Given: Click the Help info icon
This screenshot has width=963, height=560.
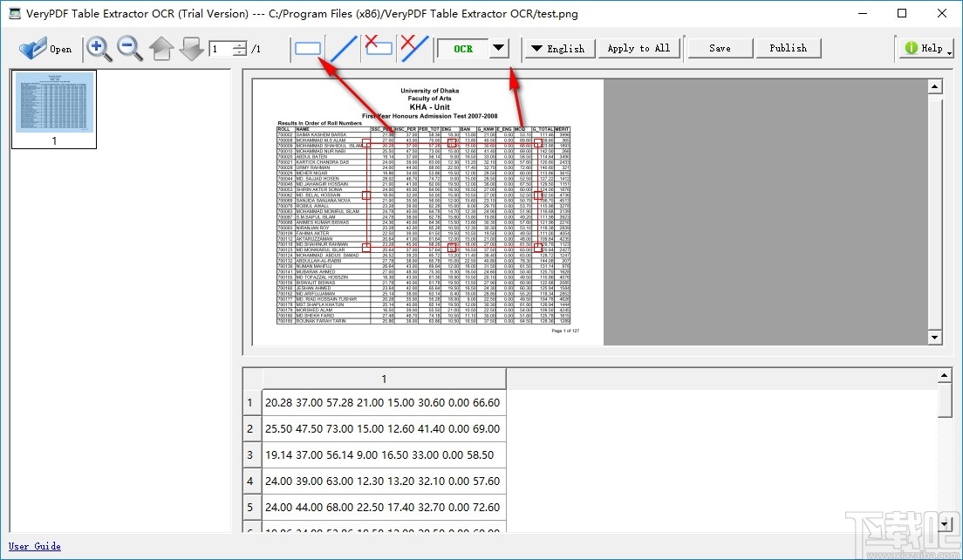Looking at the screenshot, I should [x=911, y=49].
